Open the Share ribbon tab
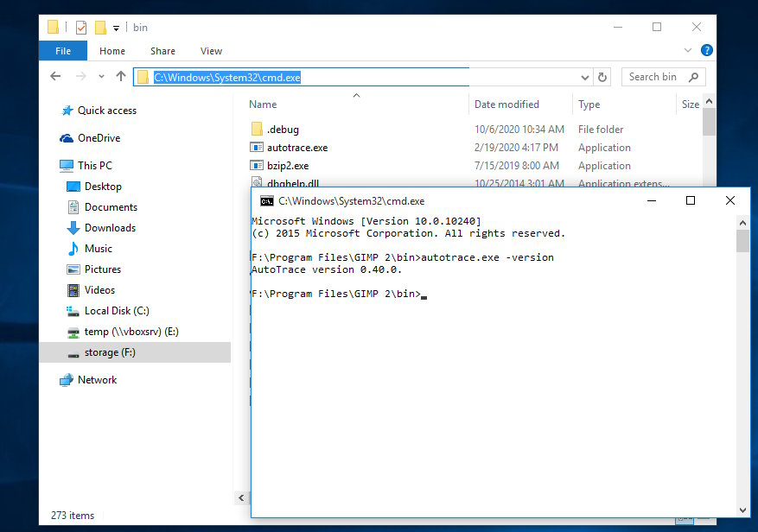This screenshot has height=532, width=758. 162,51
